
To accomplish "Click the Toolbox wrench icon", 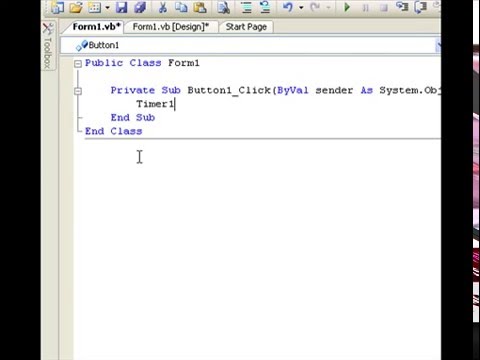I will (x=48, y=29).
